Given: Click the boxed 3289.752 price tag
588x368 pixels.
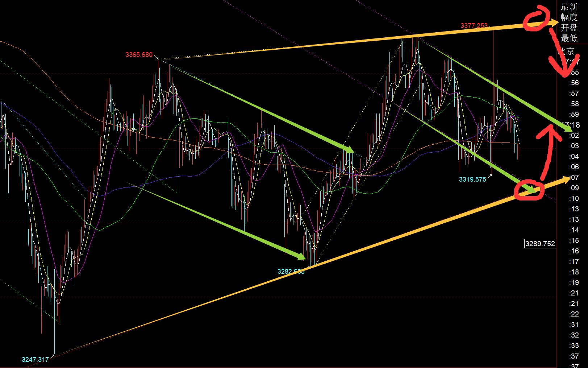Looking at the screenshot, I should pyautogui.click(x=540, y=244).
